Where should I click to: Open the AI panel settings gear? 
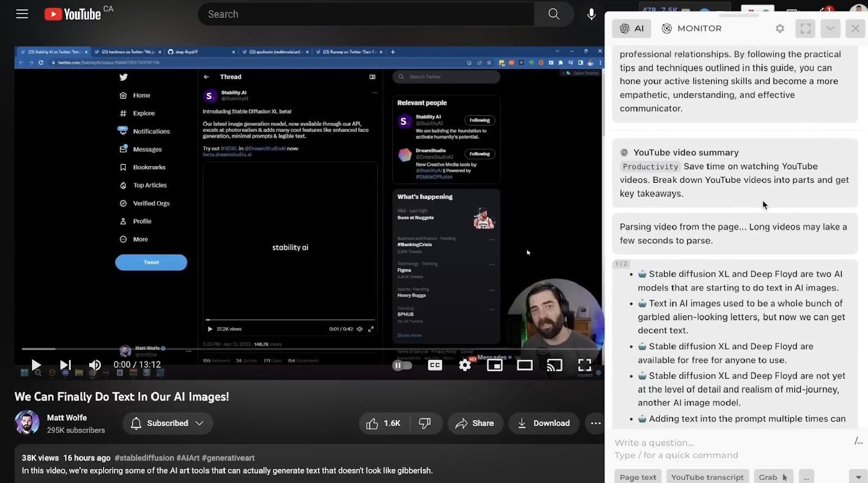coord(780,28)
